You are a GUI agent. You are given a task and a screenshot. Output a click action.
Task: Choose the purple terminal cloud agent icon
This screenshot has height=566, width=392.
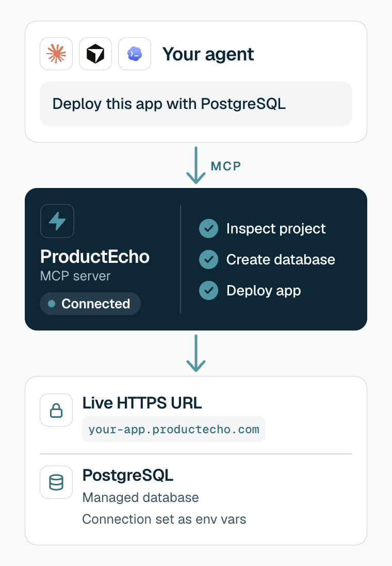[135, 54]
